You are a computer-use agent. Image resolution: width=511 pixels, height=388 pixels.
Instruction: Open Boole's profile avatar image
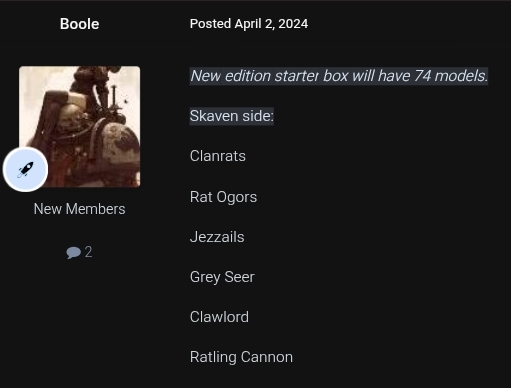coord(79,127)
